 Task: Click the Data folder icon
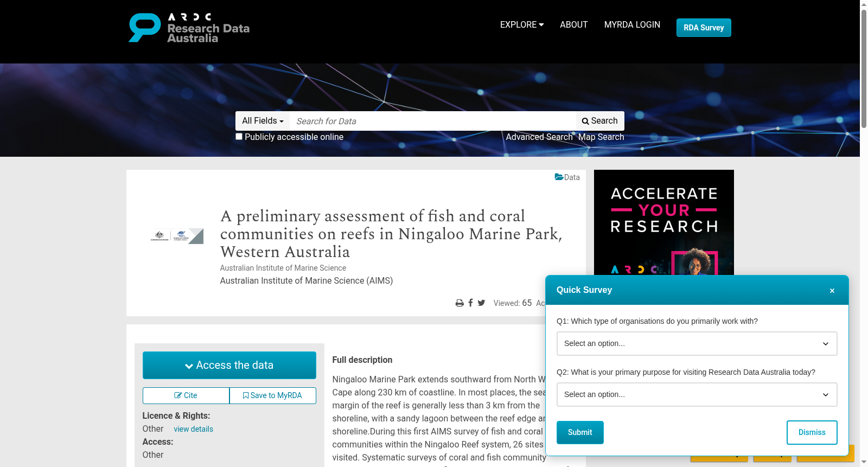(x=559, y=177)
